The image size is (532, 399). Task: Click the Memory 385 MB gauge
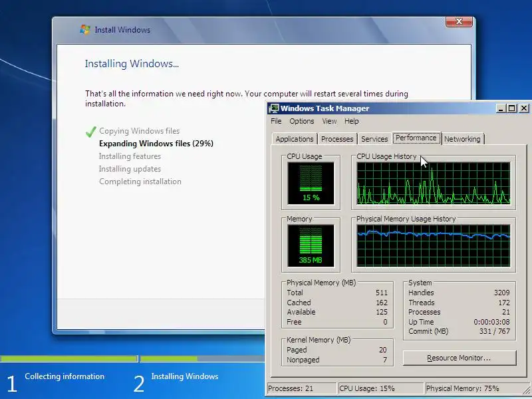[311, 245]
